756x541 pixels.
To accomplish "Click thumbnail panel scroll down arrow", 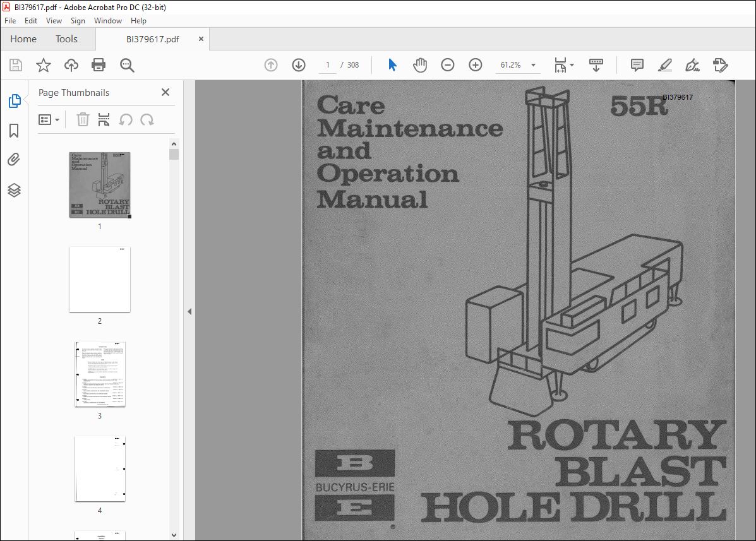I will click(174, 535).
